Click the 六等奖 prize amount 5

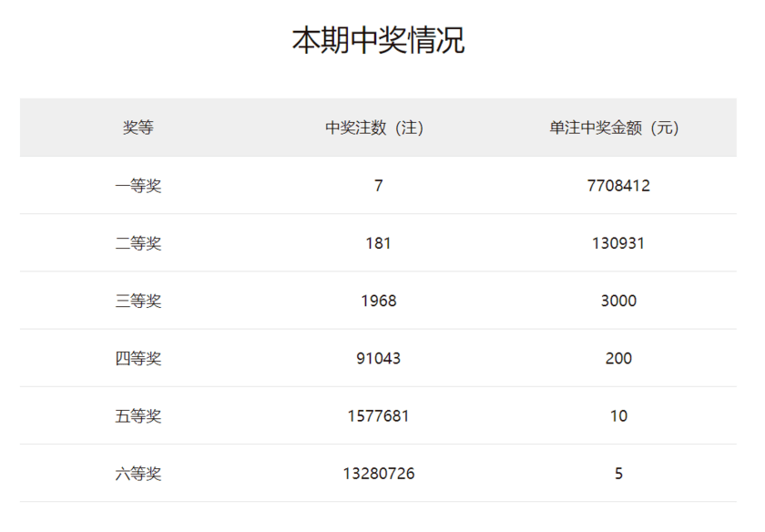coord(618,474)
